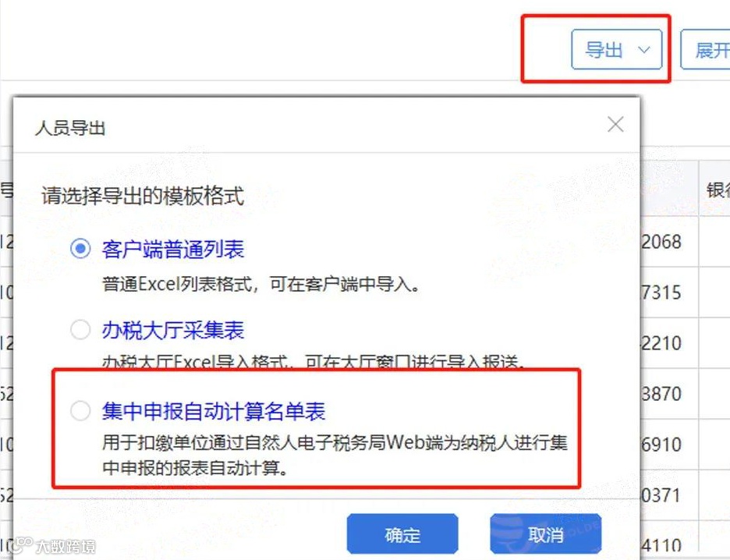Close the 人员导出 dialog with X
The image size is (730, 560).
tap(615, 124)
